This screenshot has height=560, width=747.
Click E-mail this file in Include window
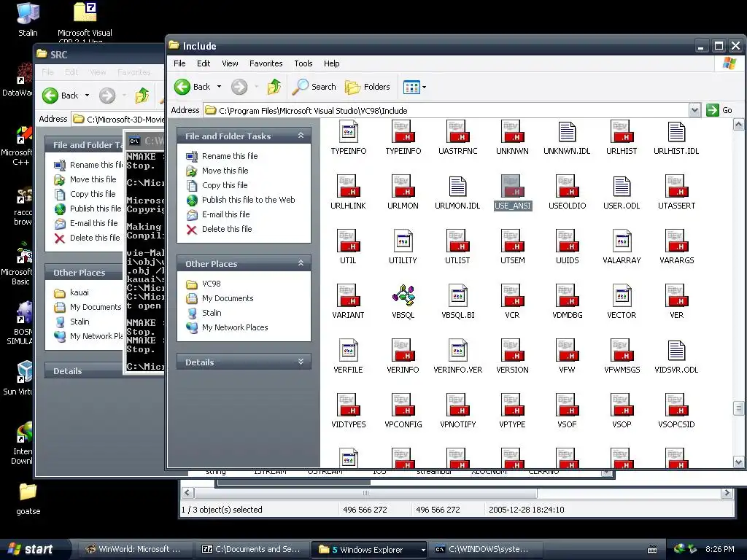[225, 214]
